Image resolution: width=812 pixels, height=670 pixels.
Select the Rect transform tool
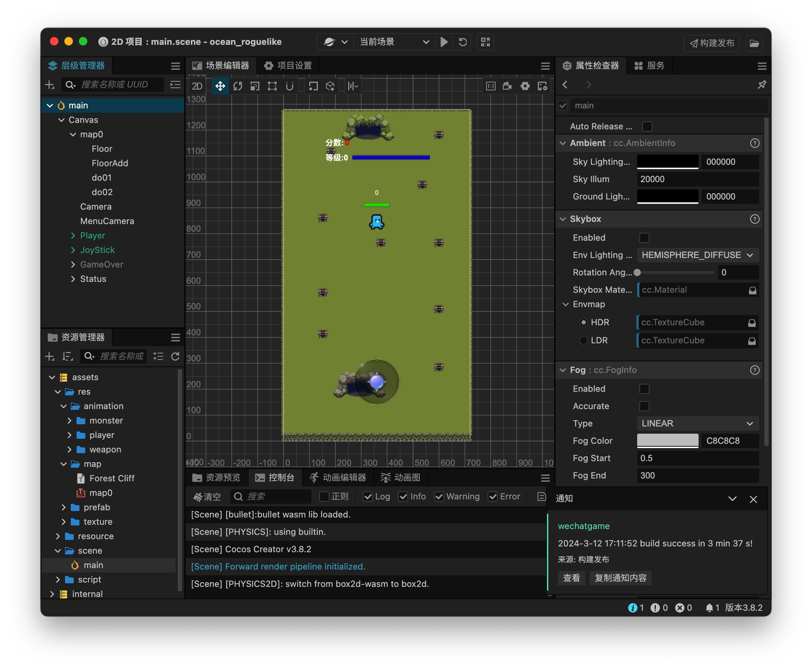(x=272, y=86)
